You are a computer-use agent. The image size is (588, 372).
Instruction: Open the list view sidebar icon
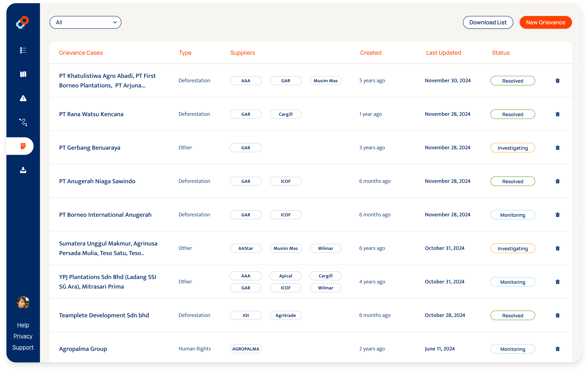click(23, 50)
